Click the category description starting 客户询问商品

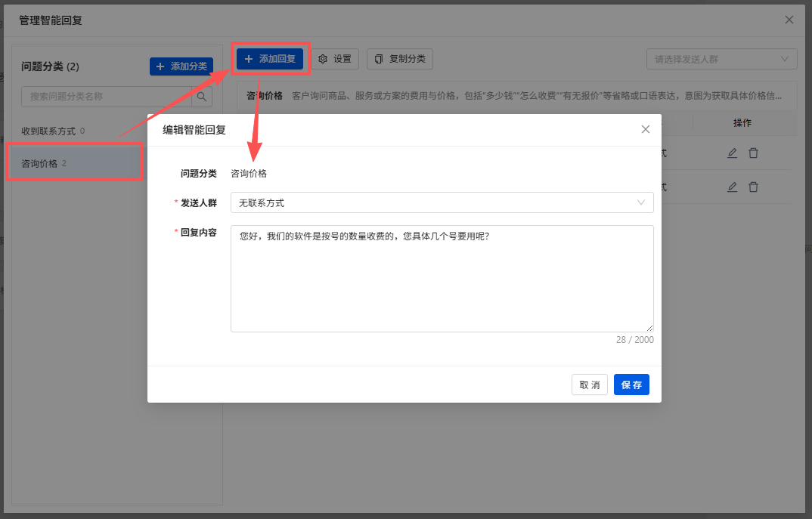click(537, 96)
